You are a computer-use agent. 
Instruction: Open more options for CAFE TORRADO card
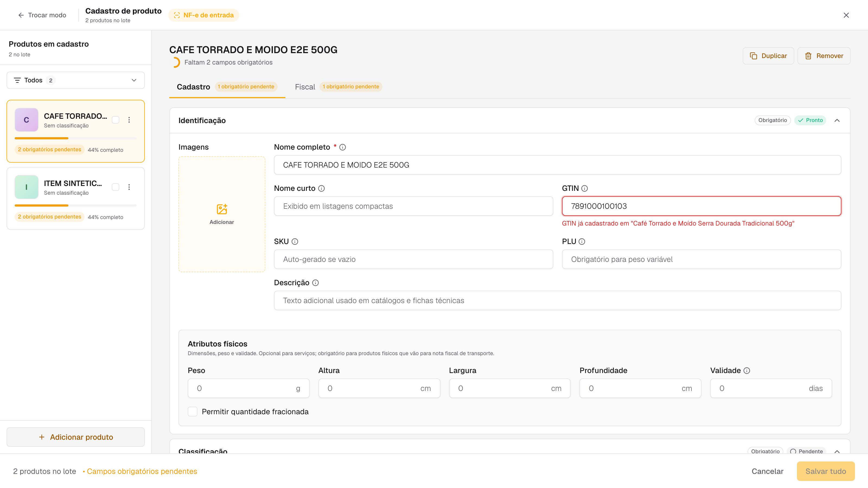click(x=129, y=120)
